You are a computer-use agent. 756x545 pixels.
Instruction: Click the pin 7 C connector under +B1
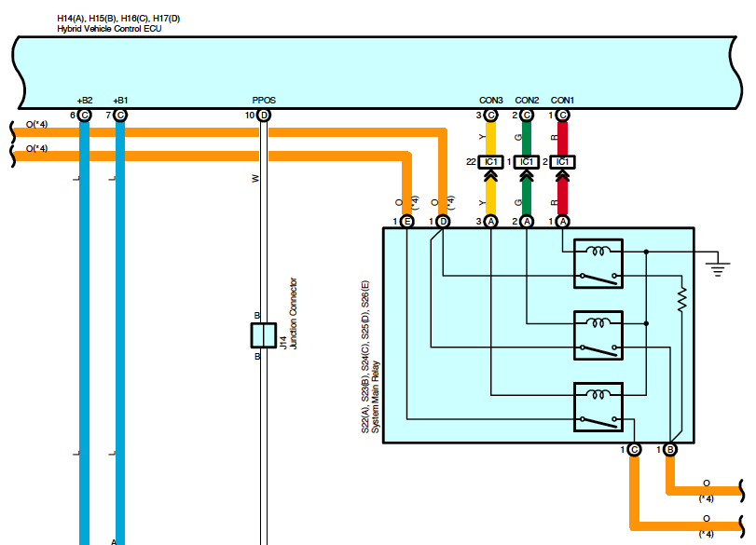[x=120, y=116]
